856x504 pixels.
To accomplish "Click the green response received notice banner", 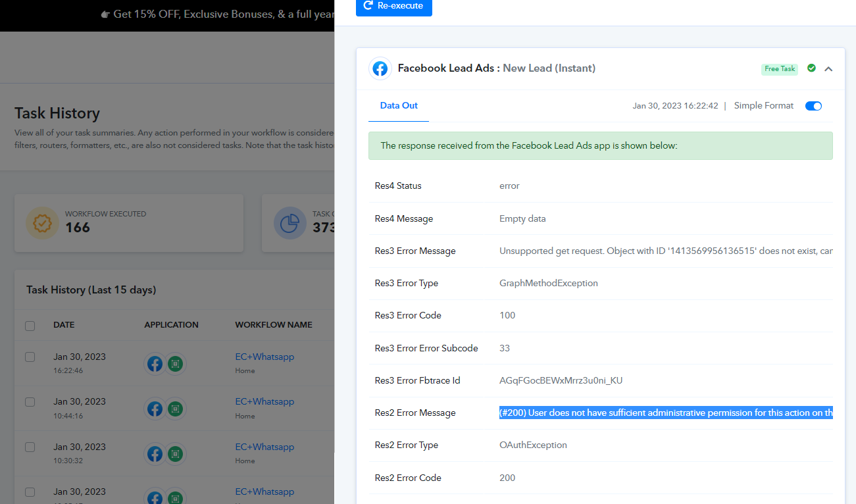I will tap(601, 145).
